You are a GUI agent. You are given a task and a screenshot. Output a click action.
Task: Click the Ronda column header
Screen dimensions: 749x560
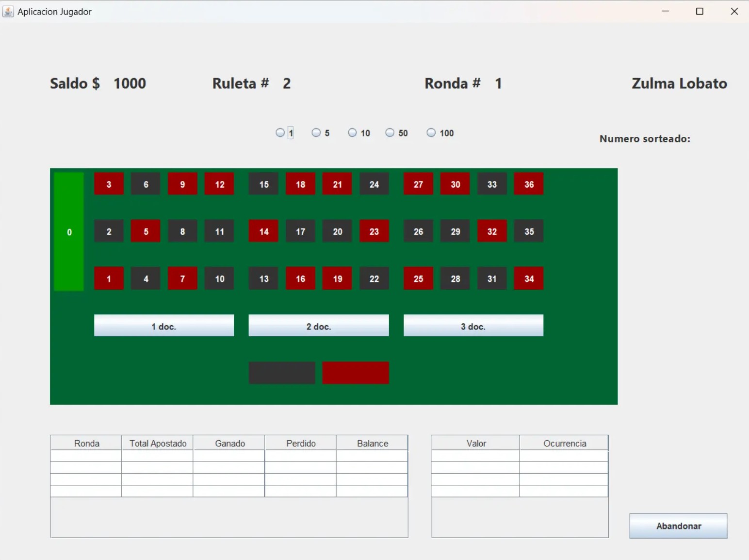pyautogui.click(x=86, y=443)
